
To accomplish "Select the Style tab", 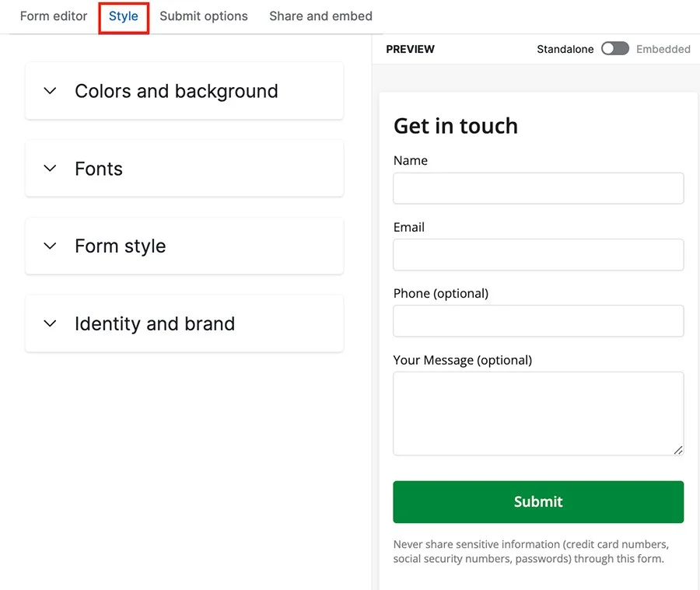I will [124, 16].
